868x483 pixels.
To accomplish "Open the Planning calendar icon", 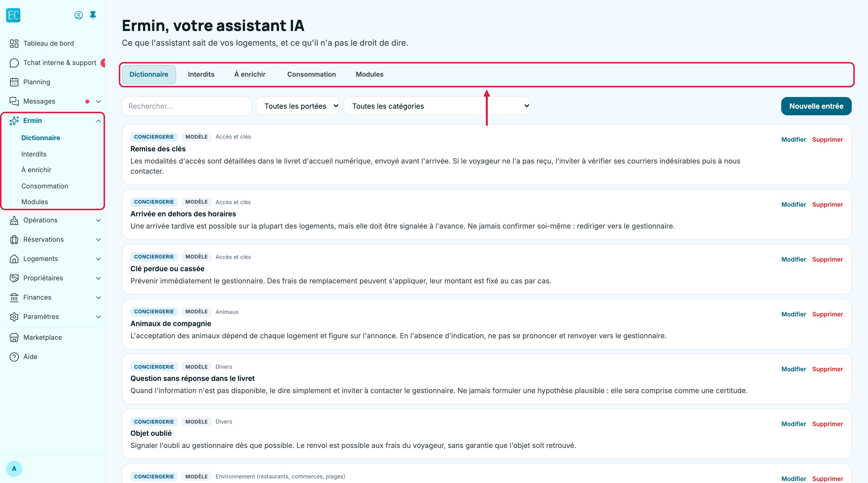I will coord(14,82).
